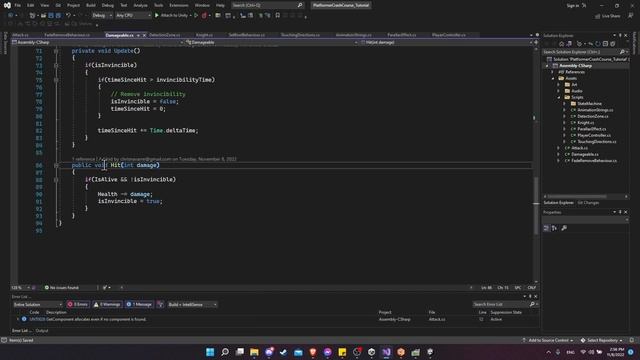Expand the Art folder in Solution Explorer
The width and height of the screenshot is (640, 360).
tap(559, 85)
